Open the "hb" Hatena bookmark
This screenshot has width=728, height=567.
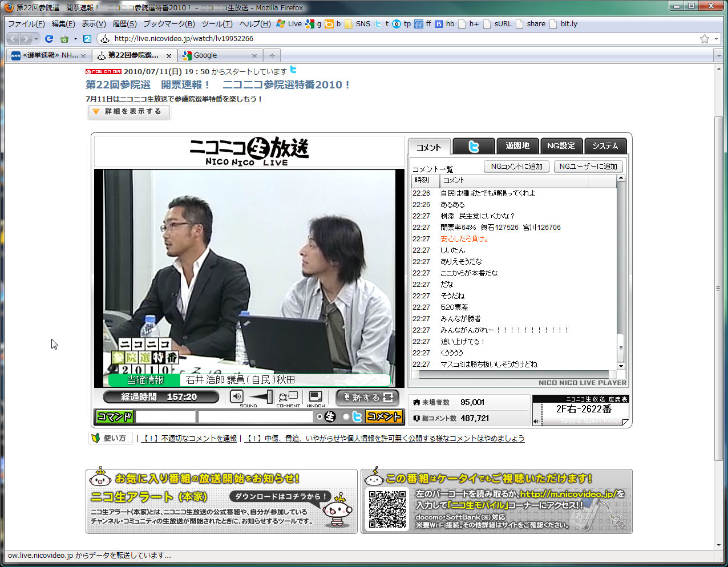pos(444,24)
